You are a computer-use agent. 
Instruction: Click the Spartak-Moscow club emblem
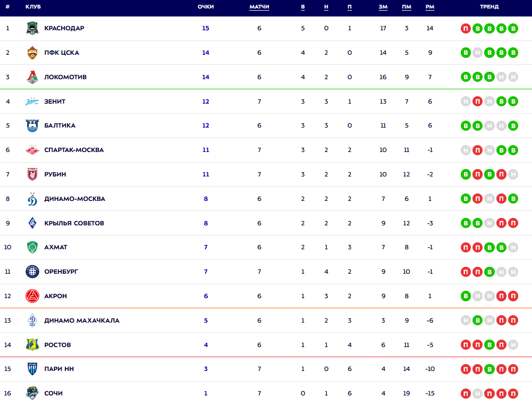[32, 150]
